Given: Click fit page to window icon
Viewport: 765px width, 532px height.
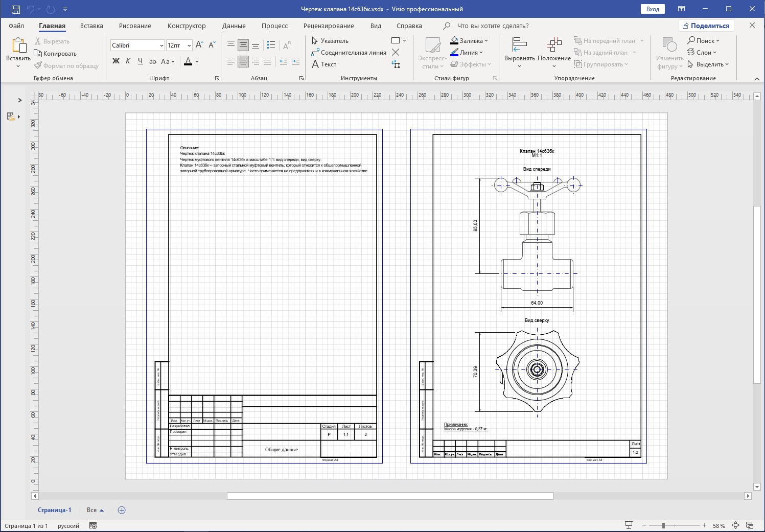Looking at the screenshot, I should (735, 525).
